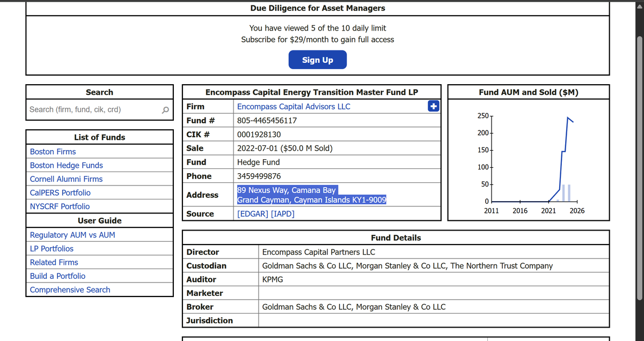Click User Guide header
644x341 pixels.
pos(99,220)
